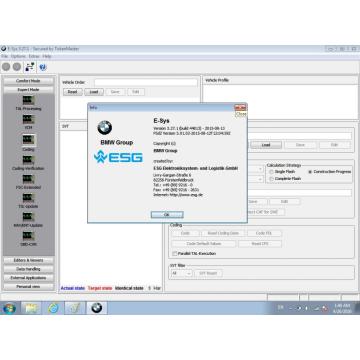360x360 pixels.
Task: Open the NAV/ENT-Update module icon
Action: tap(28, 217)
